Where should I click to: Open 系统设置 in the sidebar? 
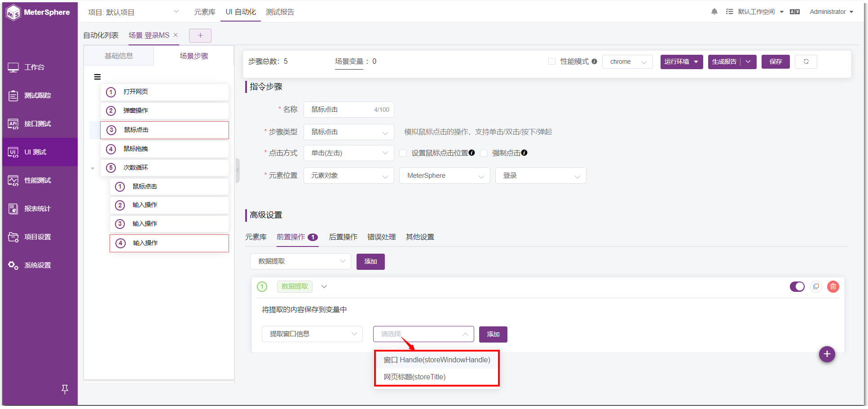tap(40, 265)
